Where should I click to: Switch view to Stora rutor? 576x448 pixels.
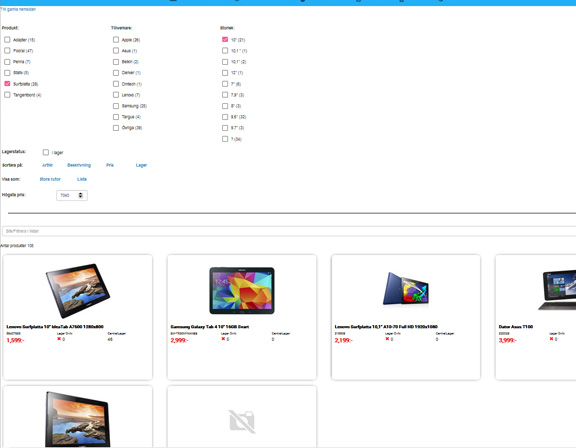click(50, 179)
